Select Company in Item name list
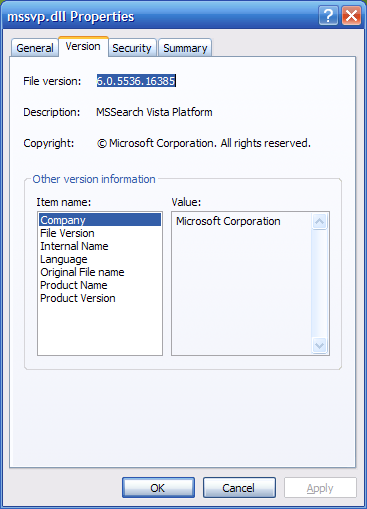 click(100, 220)
